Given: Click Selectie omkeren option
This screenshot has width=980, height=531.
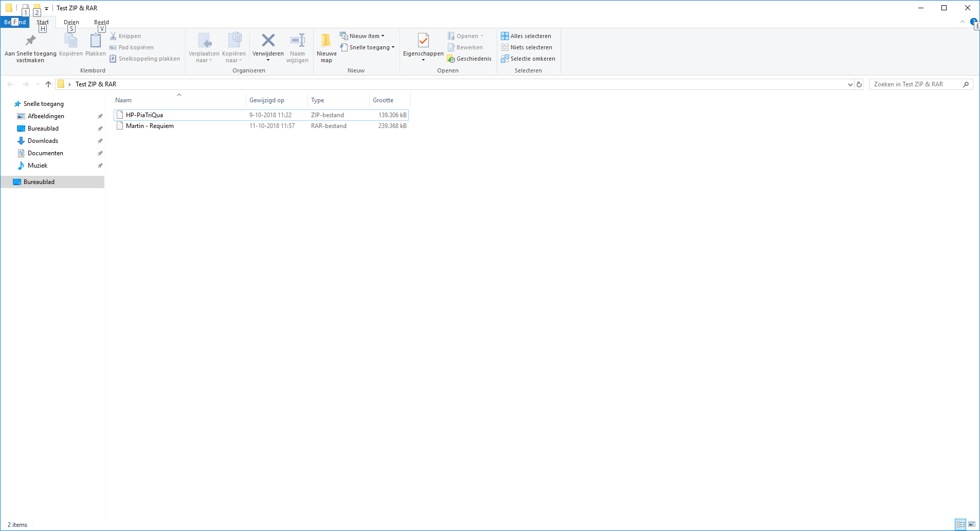Looking at the screenshot, I should tap(528, 59).
